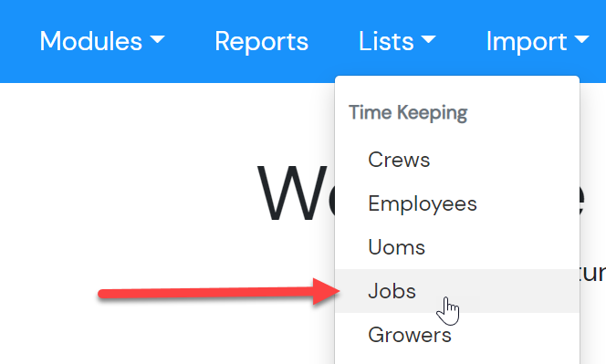Click the large letter e beside the dropdown

point(583,199)
